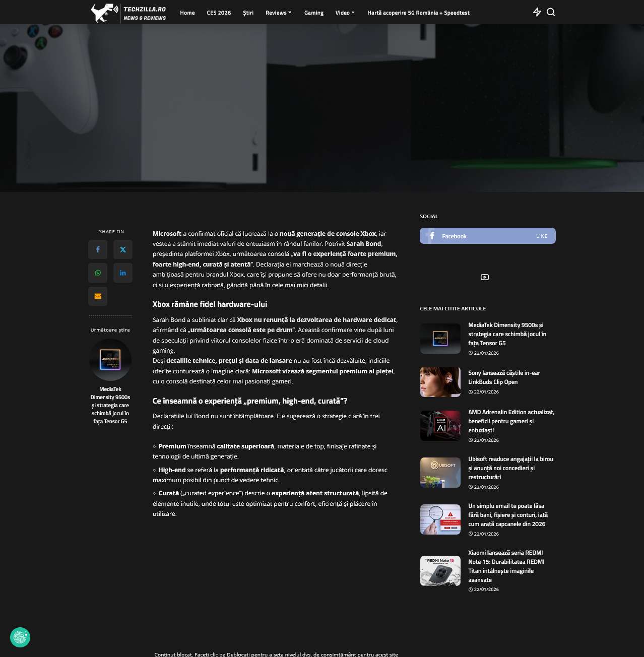The image size is (644, 657).
Task: Go to the Home menu item
Action: coord(187,13)
